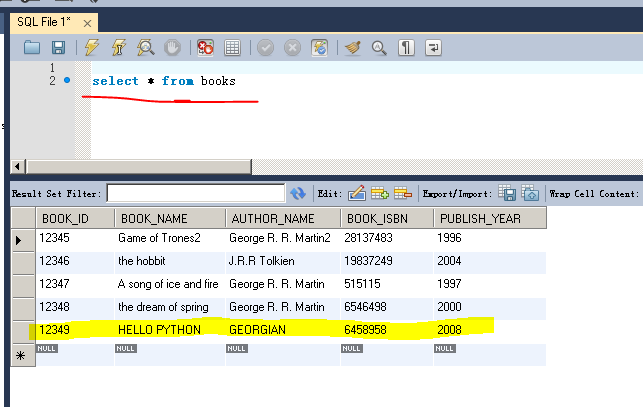This screenshot has height=407, width=643.
Task: Select the cell the dream of spring
Action: click(x=170, y=307)
